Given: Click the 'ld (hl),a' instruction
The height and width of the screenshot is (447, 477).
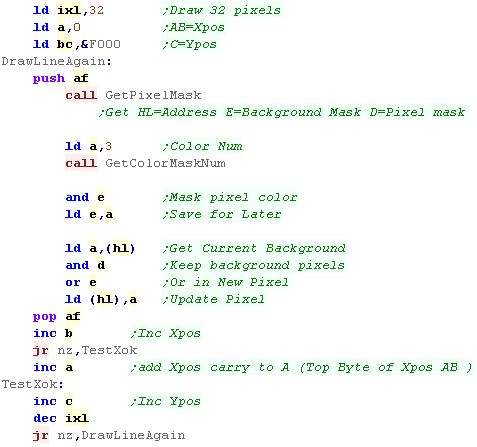Looking at the screenshot, I should point(101,300).
